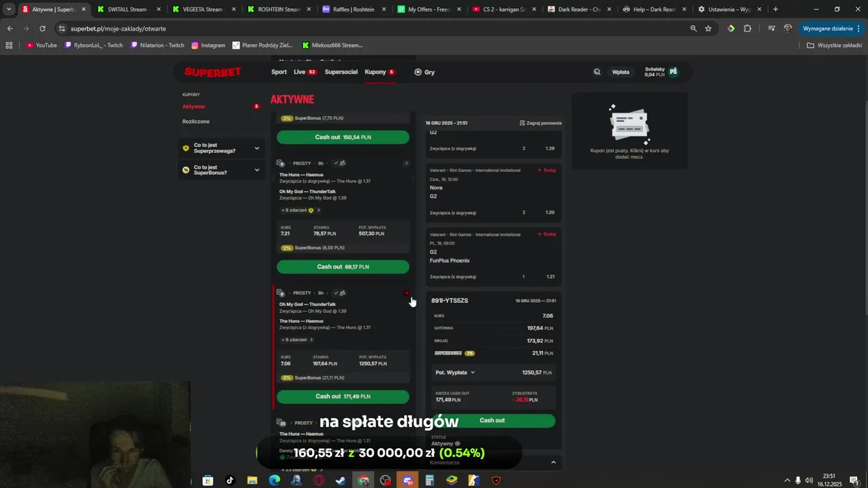Viewport: 868px width, 488px height.
Task: Open the Chrome apps grid icon
Action: click(9, 45)
